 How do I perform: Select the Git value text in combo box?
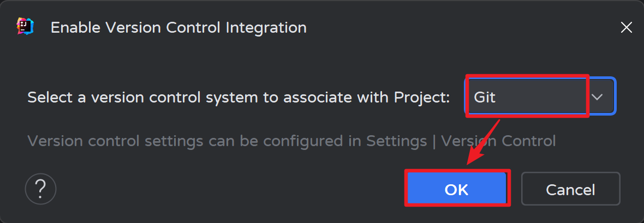[485, 98]
